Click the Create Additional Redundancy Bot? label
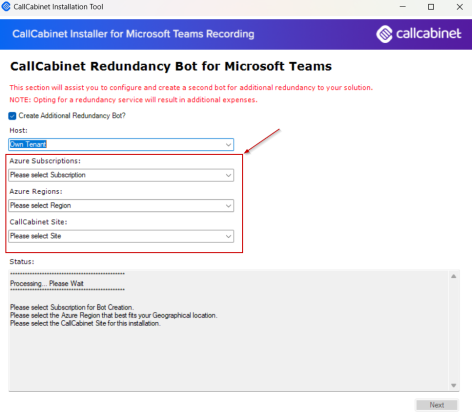Screen dimensions: 472x412 (x=72, y=116)
